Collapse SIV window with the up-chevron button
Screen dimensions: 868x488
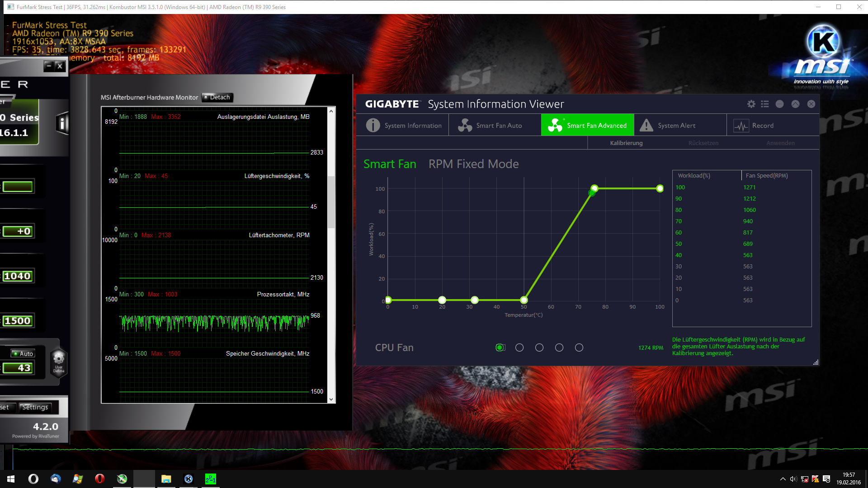tap(795, 104)
